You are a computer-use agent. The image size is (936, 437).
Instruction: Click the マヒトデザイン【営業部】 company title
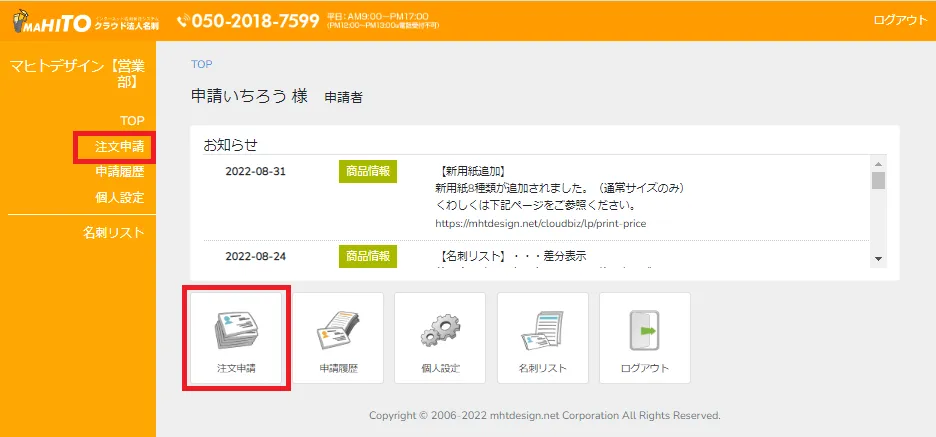(77, 73)
